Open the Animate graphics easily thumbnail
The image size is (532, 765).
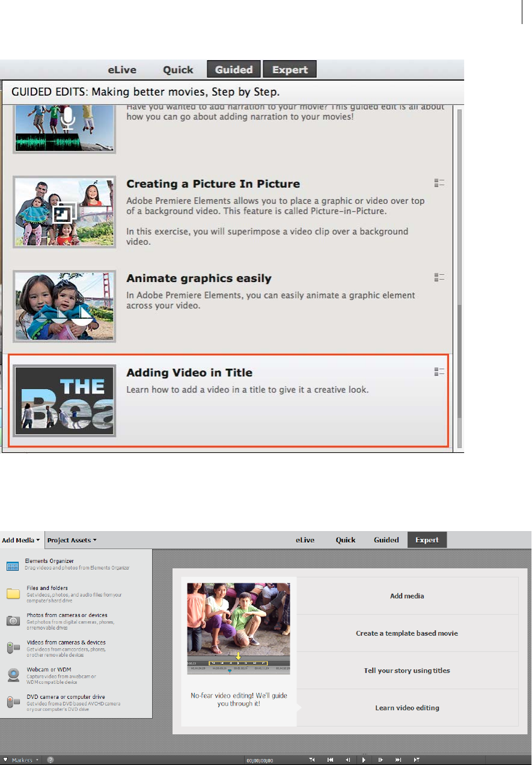(64, 307)
